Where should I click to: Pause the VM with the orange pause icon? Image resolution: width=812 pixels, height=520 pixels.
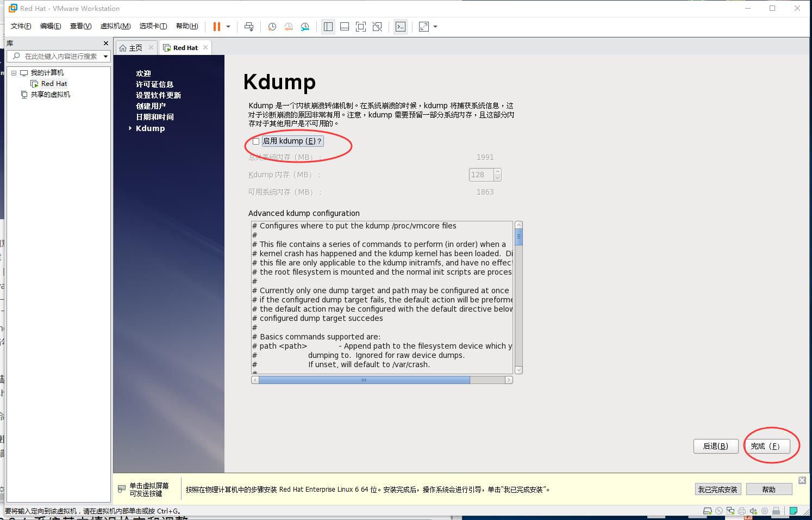point(217,27)
